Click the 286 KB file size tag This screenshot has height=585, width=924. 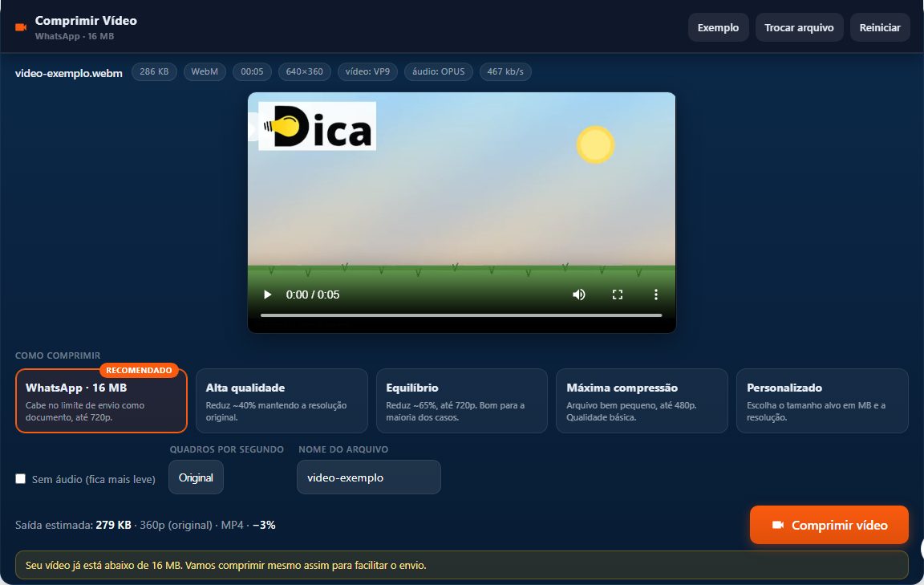[x=154, y=71]
